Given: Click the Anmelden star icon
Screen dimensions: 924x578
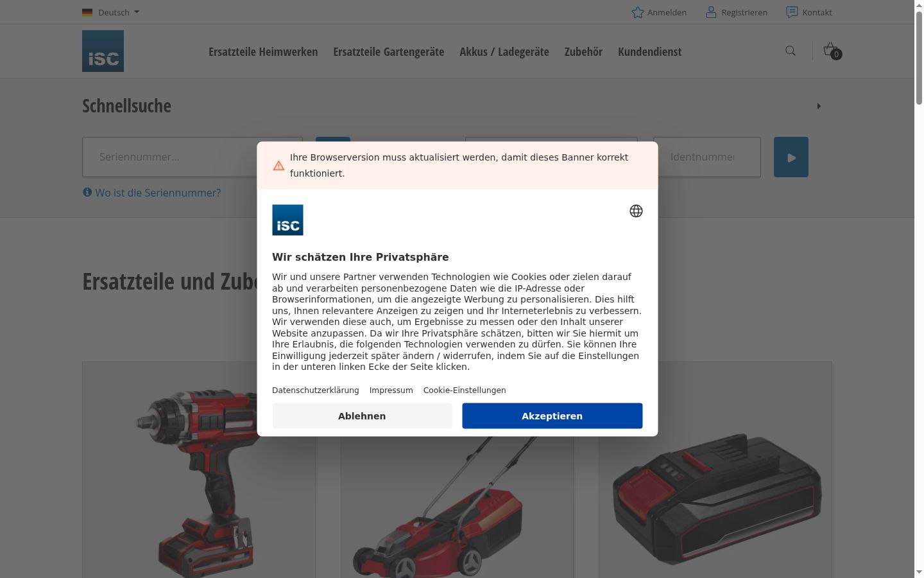Looking at the screenshot, I should point(637,12).
